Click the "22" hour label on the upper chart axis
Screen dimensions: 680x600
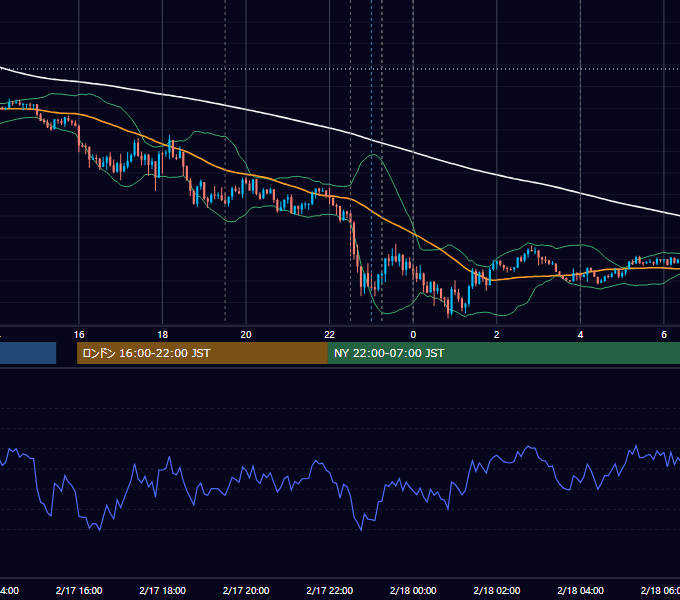(x=330, y=335)
